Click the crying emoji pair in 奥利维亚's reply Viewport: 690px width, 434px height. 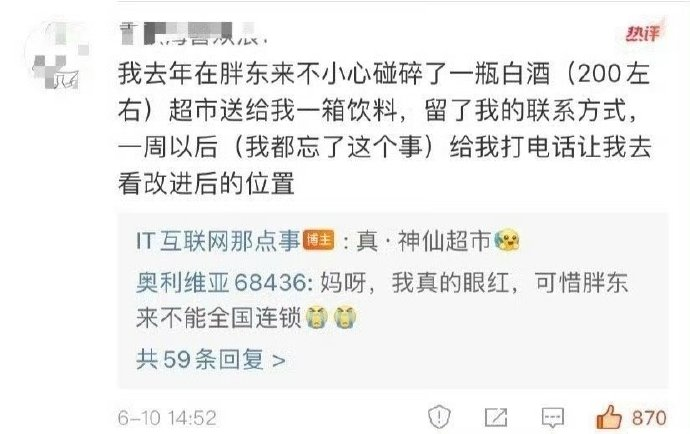coord(331,318)
